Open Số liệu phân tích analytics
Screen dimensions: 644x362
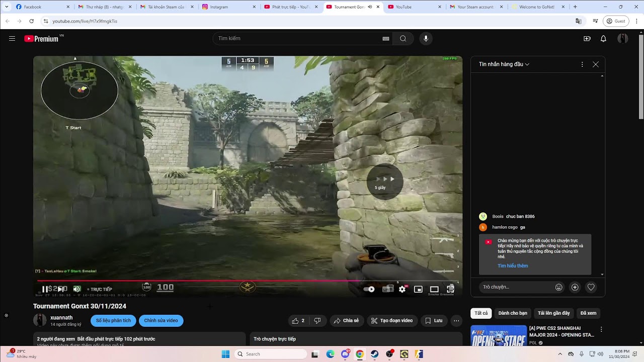click(113, 321)
